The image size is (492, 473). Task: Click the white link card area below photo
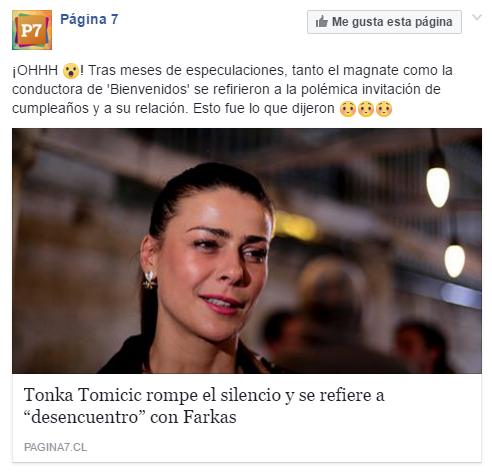click(x=247, y=418)
